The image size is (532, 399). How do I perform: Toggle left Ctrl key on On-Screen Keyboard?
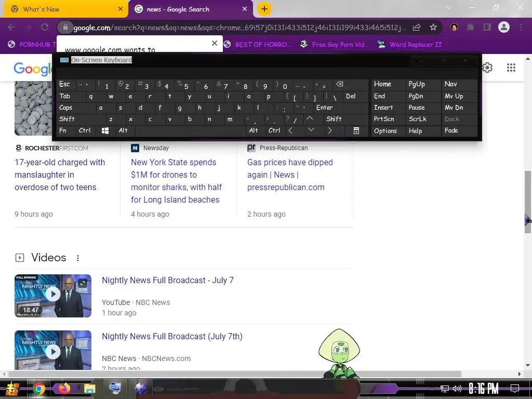[86, 130]
